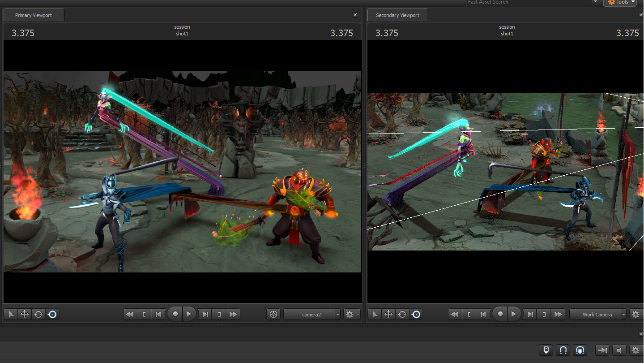Click the left 3.375 time readout in Secondary Viewport
This screenshot has height=363, width=644.
[387, 33]
